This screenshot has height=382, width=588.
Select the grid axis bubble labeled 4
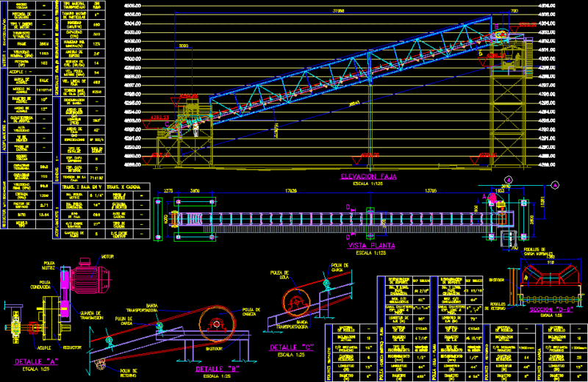click(x=508, y=180)
